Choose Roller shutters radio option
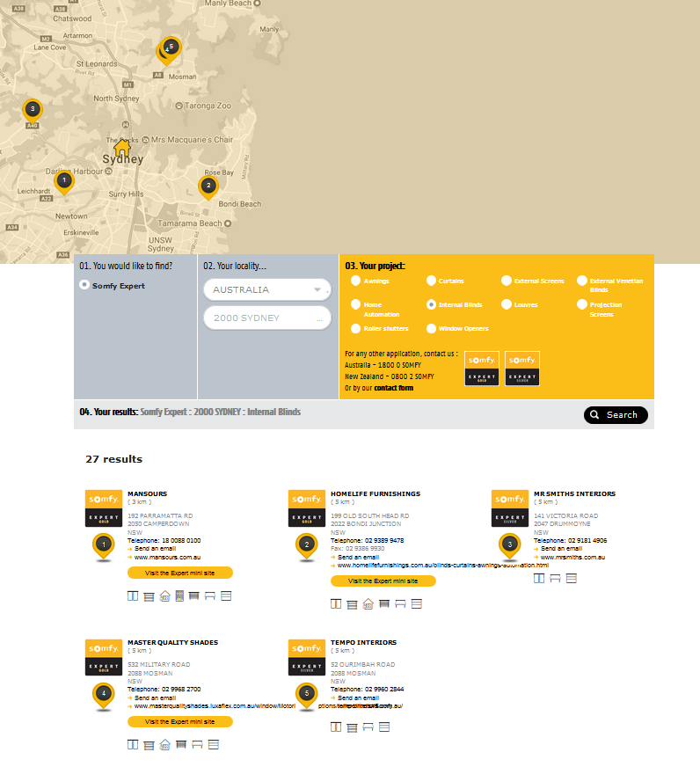Viewport: 700px width, 767px height. tap(355, 328)
